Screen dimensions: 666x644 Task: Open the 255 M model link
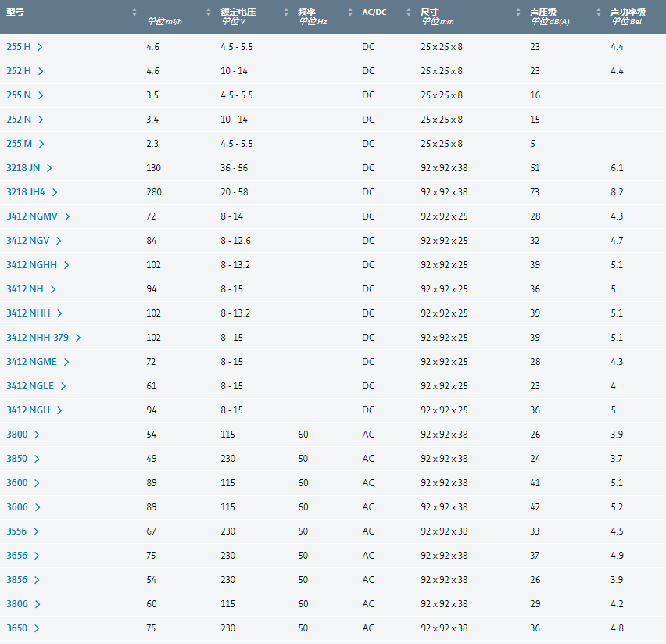tap(20, 144)
